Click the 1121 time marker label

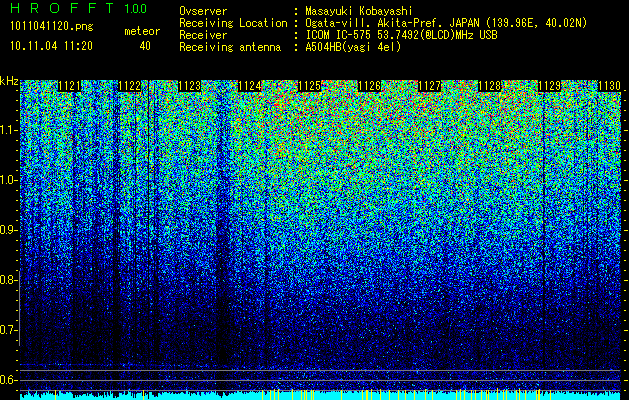click(69, 86)
